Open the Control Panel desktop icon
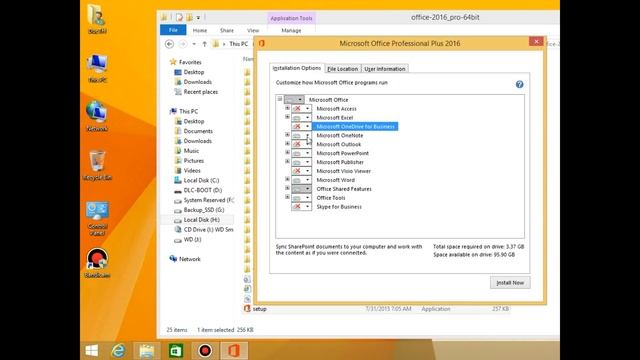The image size is (640, 360). (97, 218)
